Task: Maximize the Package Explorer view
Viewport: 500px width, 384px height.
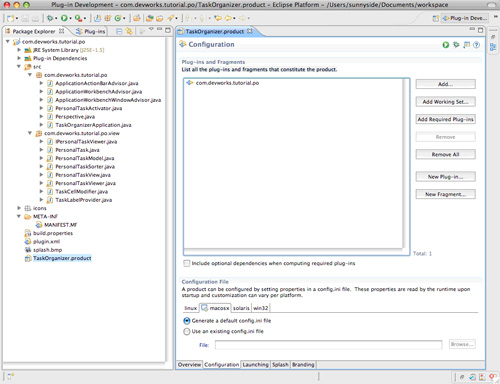Action: pos(168,30)
